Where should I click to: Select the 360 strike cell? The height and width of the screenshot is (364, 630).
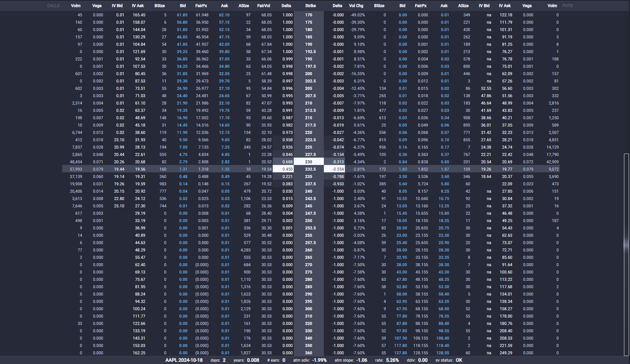coord(308,353)
